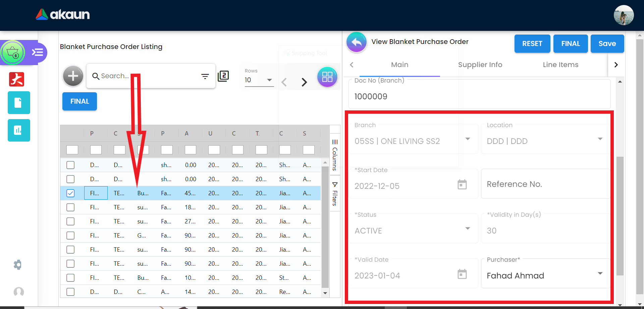Open the teal document icon in sidebar
Viewport: 644px width, 309px height.
point(19,103)
